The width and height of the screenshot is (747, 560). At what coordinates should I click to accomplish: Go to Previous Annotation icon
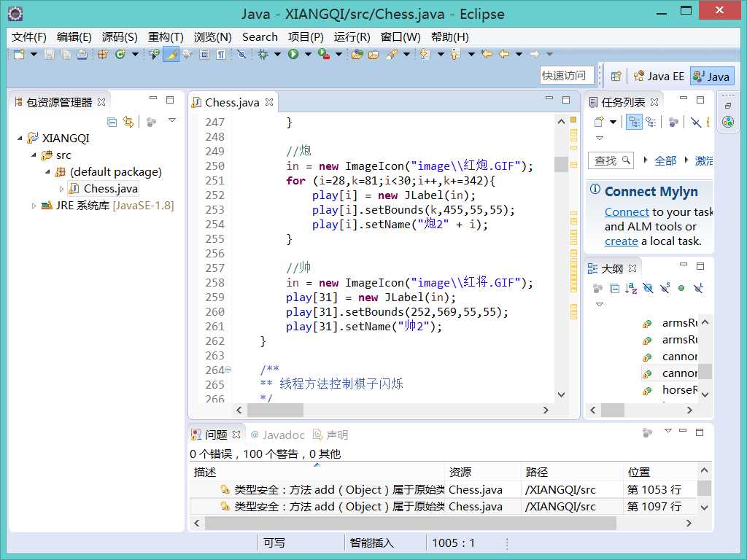(456, 54)
